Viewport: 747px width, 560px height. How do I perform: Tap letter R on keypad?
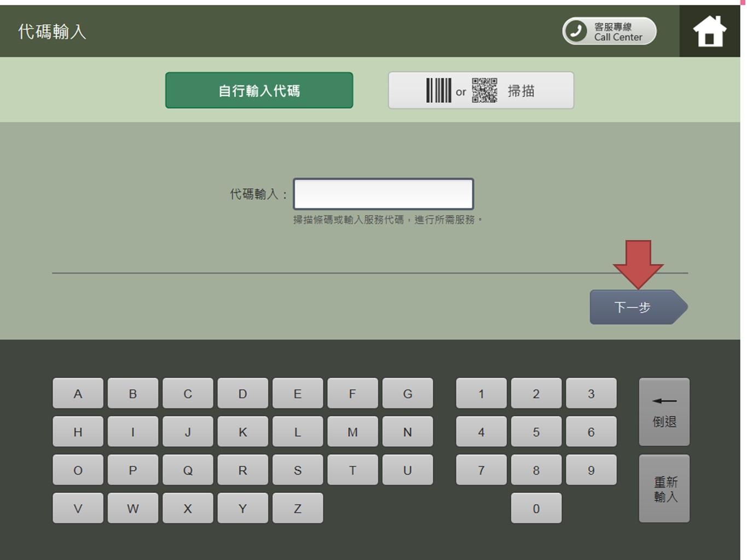pos(243,470)
